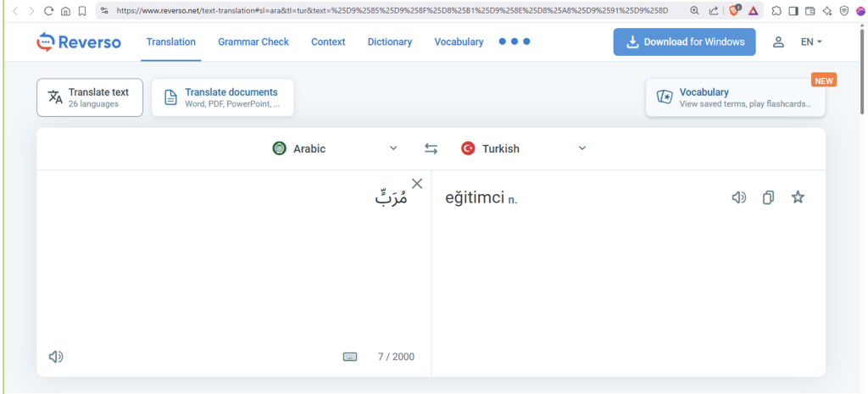Viewport: 868px width, 394px height.
Task: Toggle the browser bookmark icon
Action: point(82,11)
